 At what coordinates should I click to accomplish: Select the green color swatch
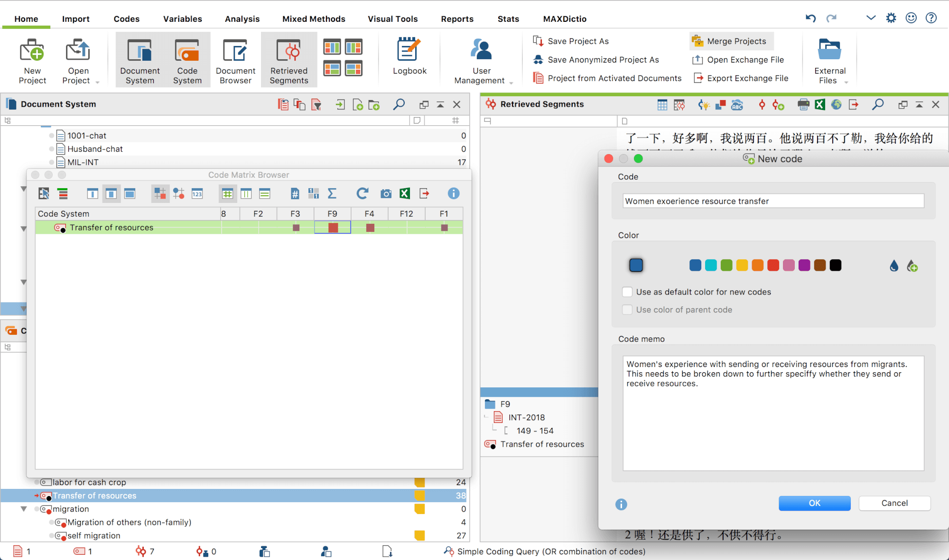[726, 266]
